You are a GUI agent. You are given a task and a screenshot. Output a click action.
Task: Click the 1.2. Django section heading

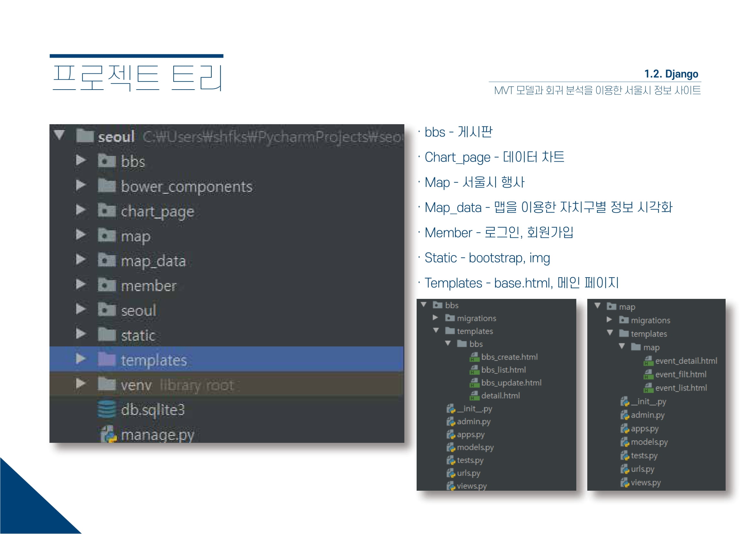tap(671, 74)
